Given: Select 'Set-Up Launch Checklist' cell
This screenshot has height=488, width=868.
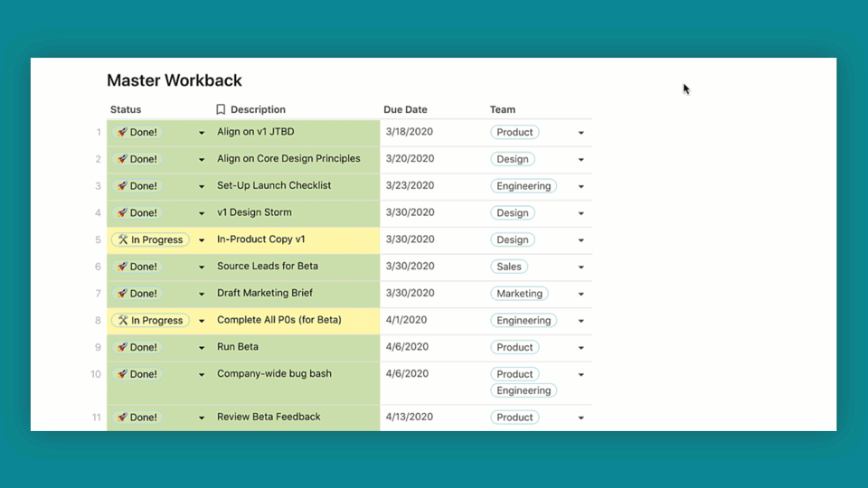Looking at the screenshot, I should (x=297, y=186).
